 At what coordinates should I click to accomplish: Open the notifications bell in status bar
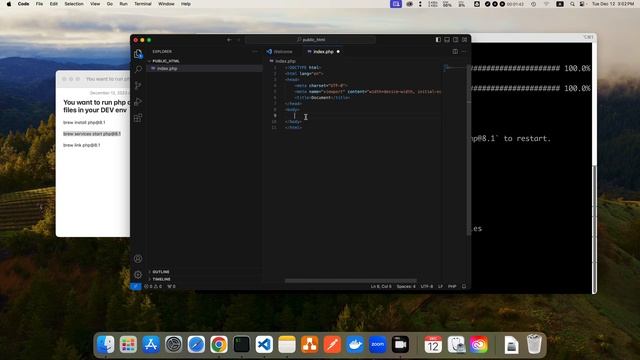(464, 287)
